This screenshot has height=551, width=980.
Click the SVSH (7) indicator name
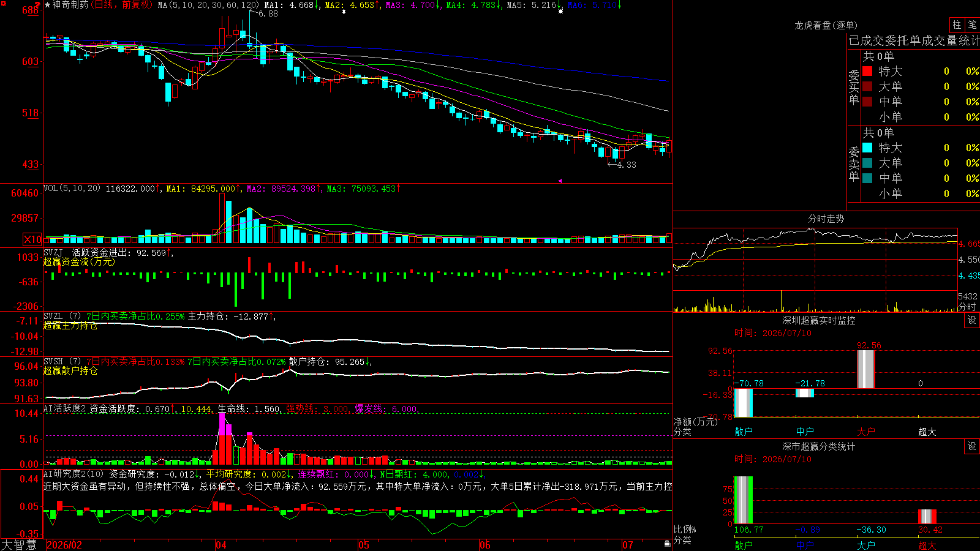pos(62,362)
